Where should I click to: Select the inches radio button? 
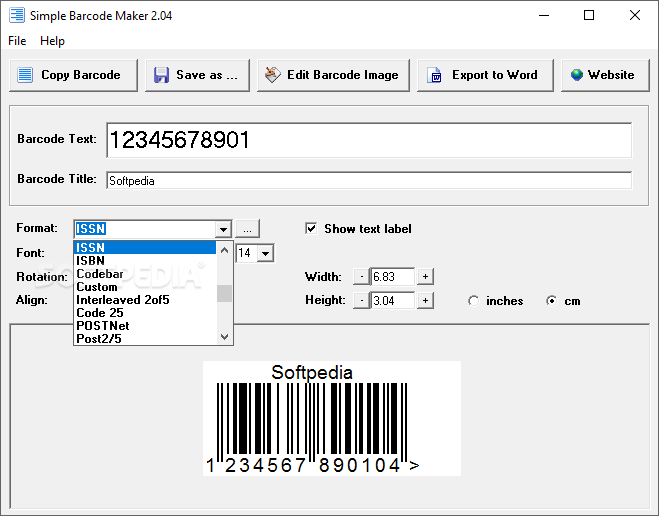(473, 301)
